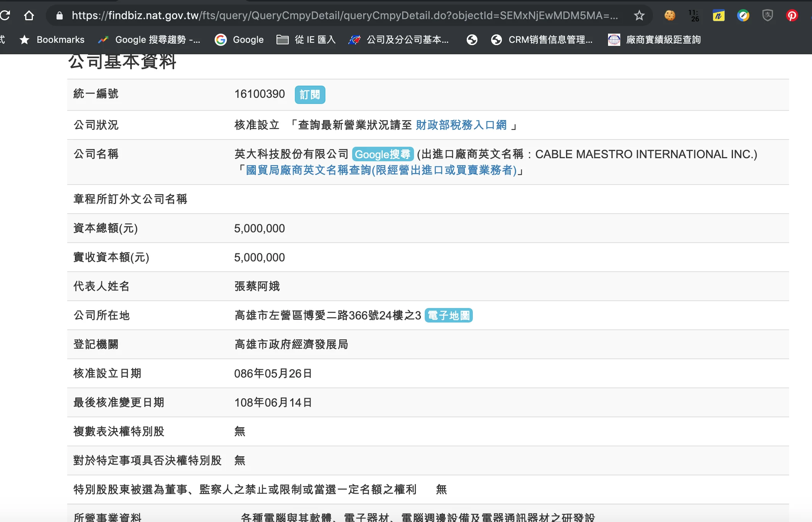
Task: Click the bookmark star in the address bar
Action: tap(639, 16)
